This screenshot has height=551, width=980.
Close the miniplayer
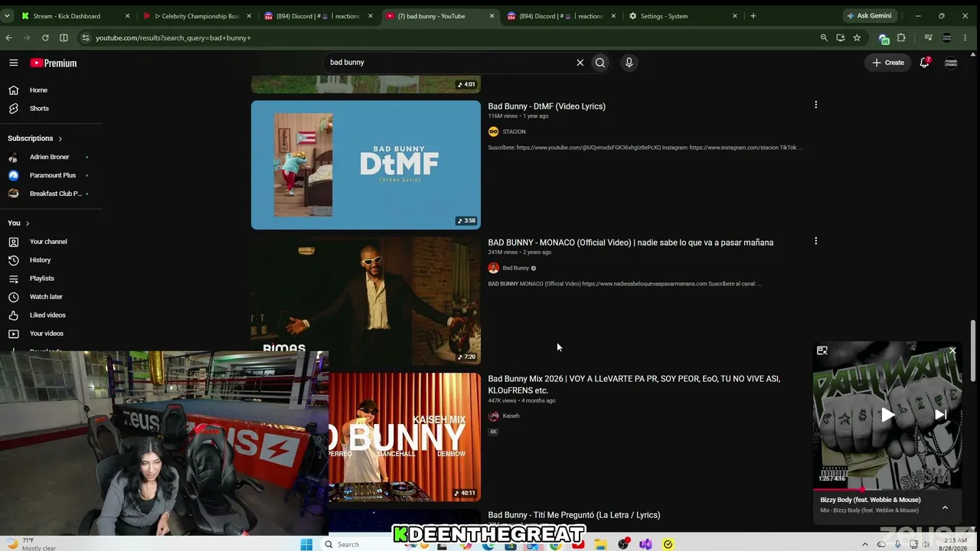952,350
